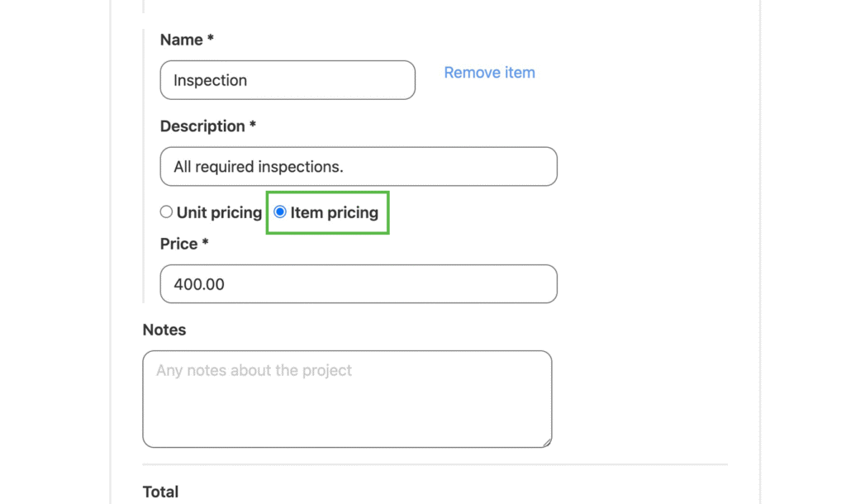Select the Unit pricing radio button
Screen dimensions: 846x504
(166, 212)
